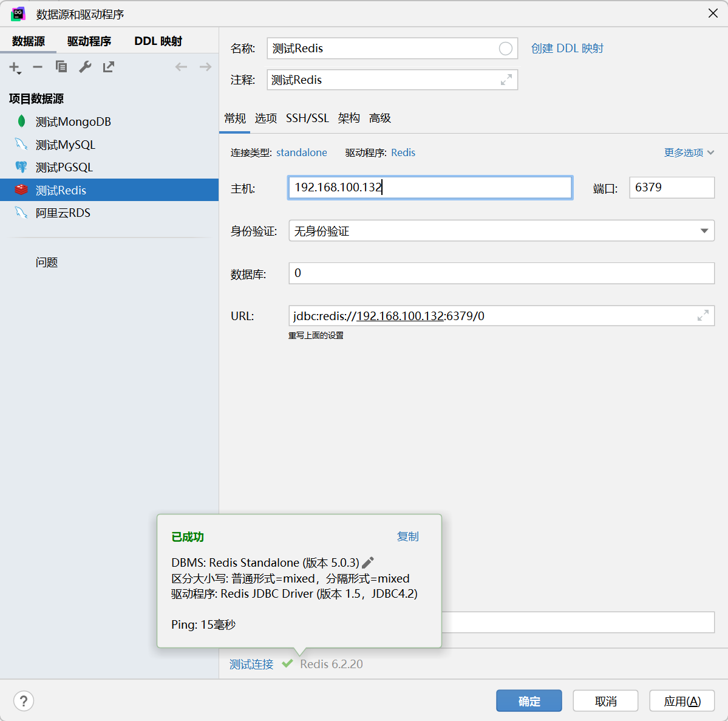Open driver settings wrench icon

click(x=85, y=67)
